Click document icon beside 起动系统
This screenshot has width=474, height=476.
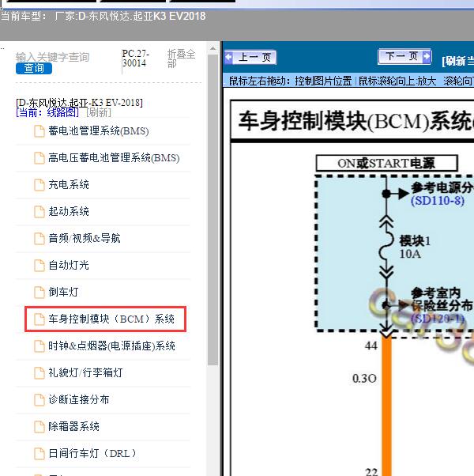(x=39, y=212)
